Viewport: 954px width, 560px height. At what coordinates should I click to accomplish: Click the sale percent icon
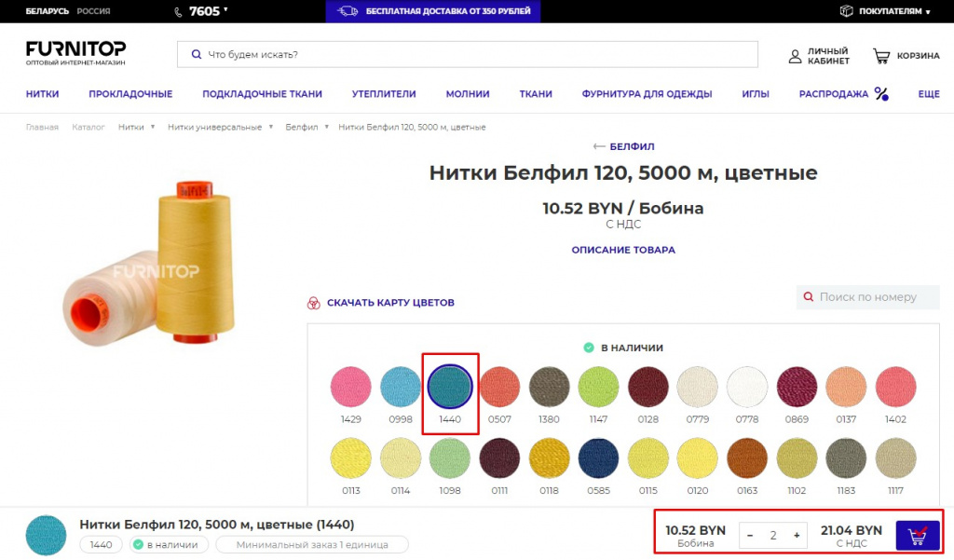881,94
